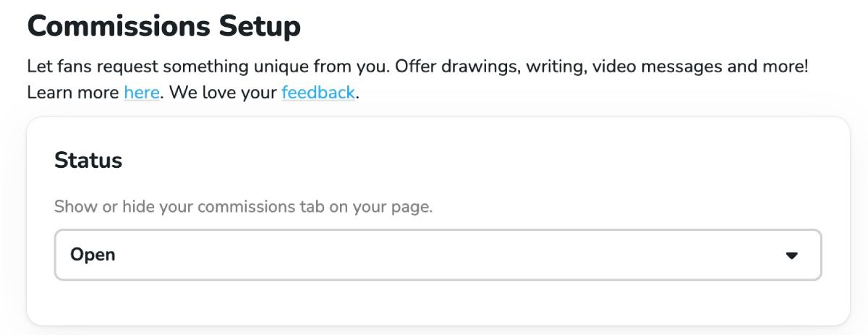
Task: Click the 'Offer drawings, writing, video messages' sentence
Action: [x=579, y=67]
